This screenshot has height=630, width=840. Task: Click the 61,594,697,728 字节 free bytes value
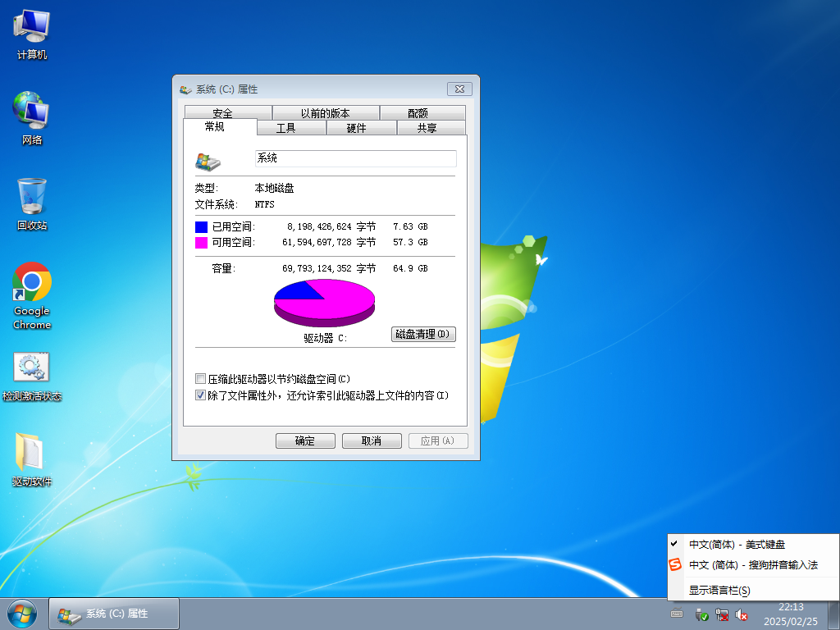[329, 242]
